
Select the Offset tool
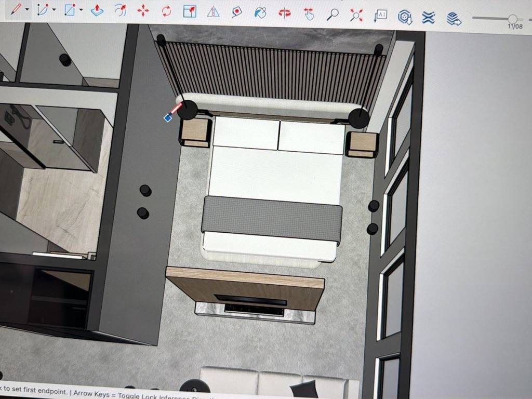120,10
